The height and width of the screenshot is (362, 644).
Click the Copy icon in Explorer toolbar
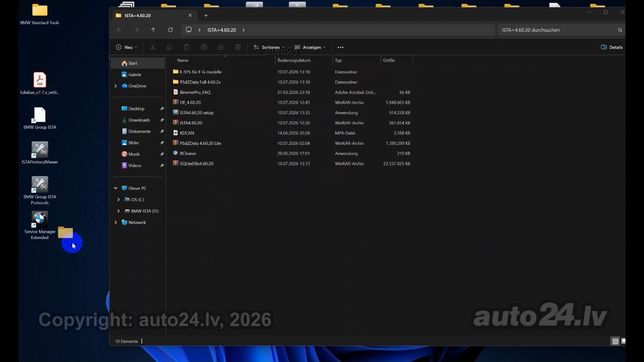pyautogui.click(x=170, y=47)
